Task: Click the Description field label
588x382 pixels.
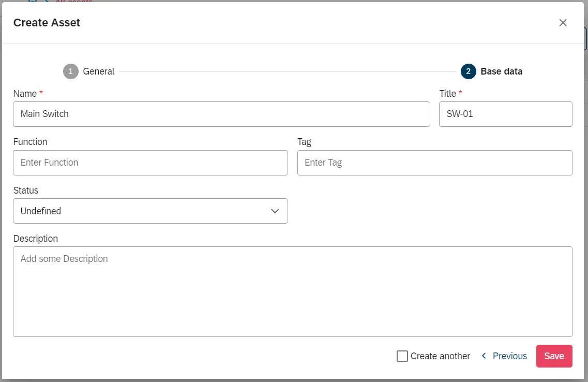Action: pos(36,239)
